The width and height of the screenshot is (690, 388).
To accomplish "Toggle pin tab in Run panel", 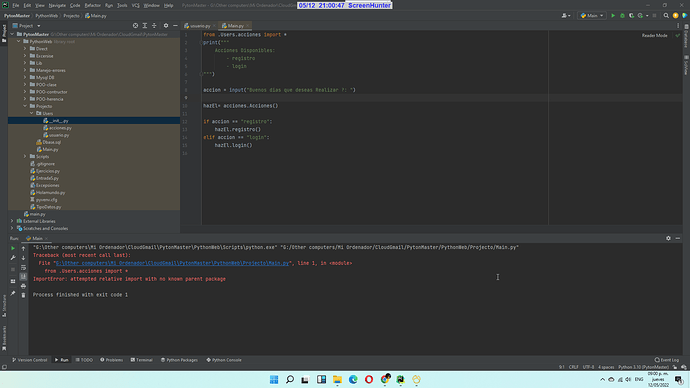I will [13, 293].
